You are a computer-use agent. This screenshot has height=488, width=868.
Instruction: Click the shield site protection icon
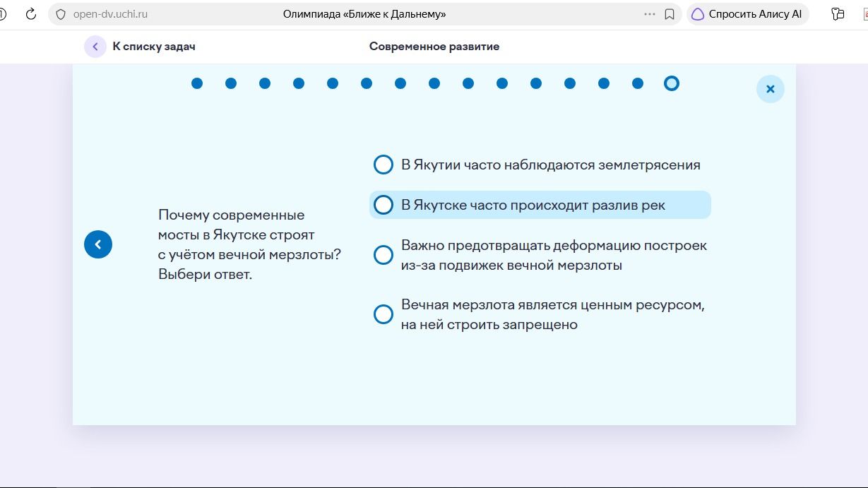coord(60,14)
